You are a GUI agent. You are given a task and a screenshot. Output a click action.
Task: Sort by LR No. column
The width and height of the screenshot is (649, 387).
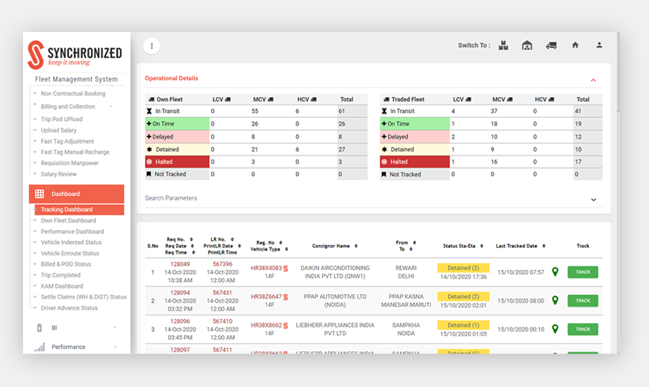click(x=232, y=239)
